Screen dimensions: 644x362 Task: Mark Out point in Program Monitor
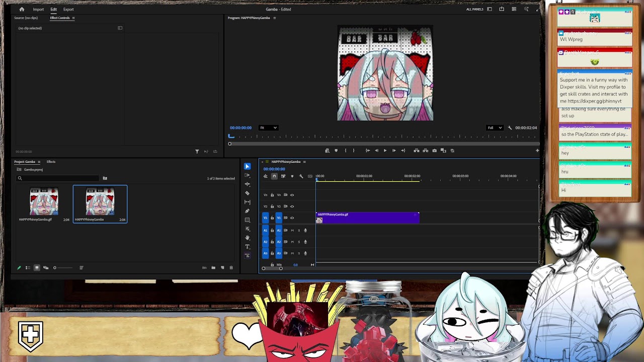[354, 150]
